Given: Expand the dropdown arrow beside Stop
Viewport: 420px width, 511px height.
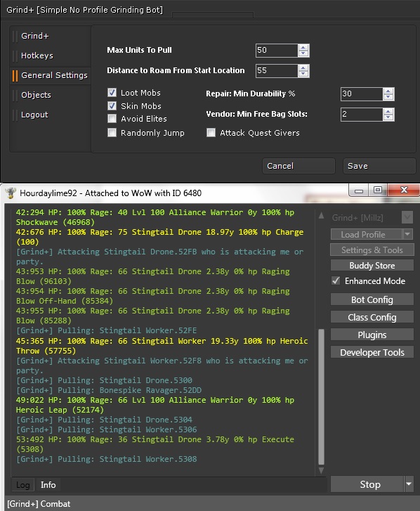Looking at the screenshot, I should 409,484.
